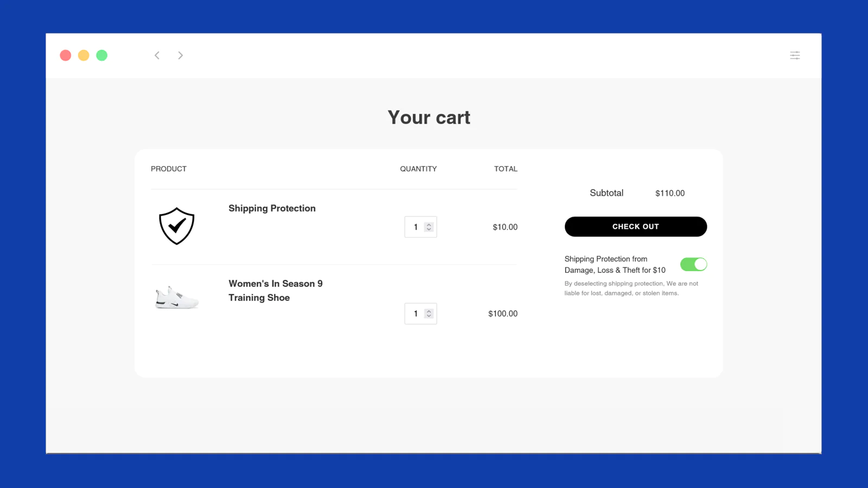Click the PRODUCT column header

click(169, 169)
